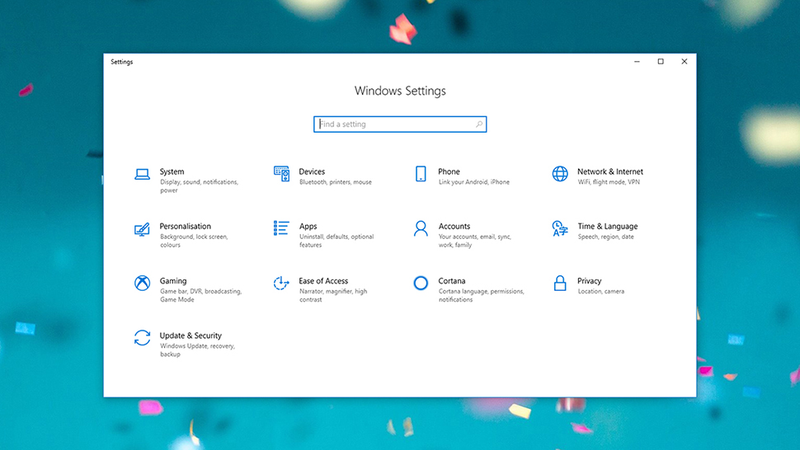
Task: Open the Devices icon
Action: (x=282, y=173)
